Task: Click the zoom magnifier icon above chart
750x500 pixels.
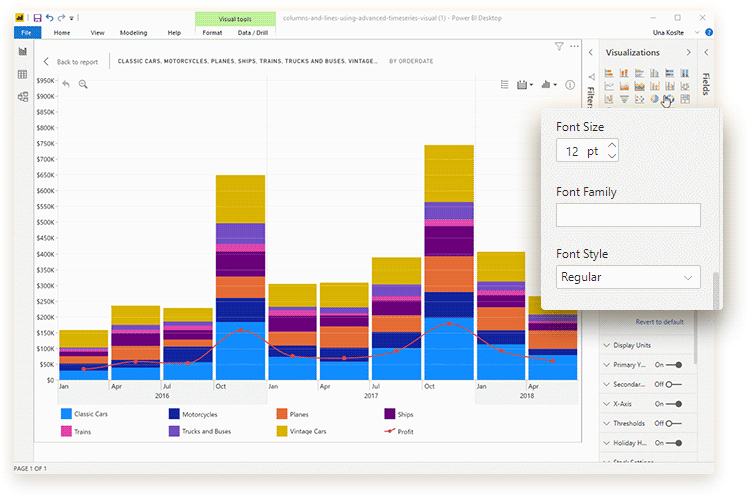Action: point(83,84)
